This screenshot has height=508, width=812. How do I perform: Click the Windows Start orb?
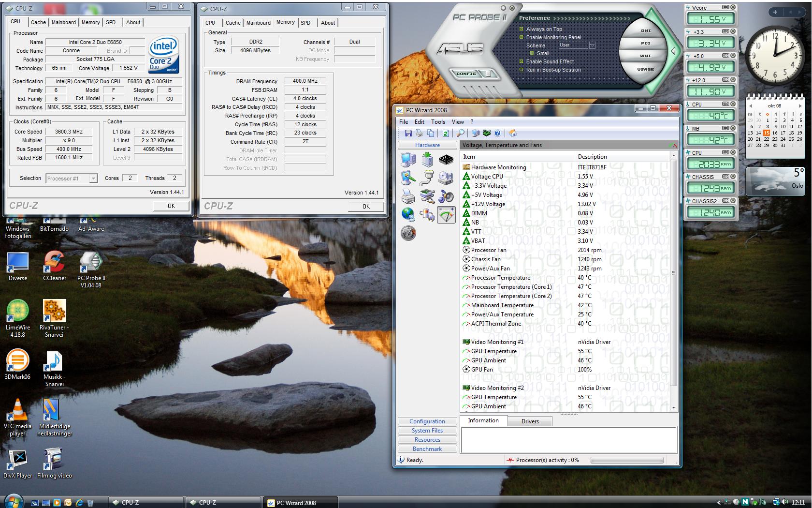[13, 501]
